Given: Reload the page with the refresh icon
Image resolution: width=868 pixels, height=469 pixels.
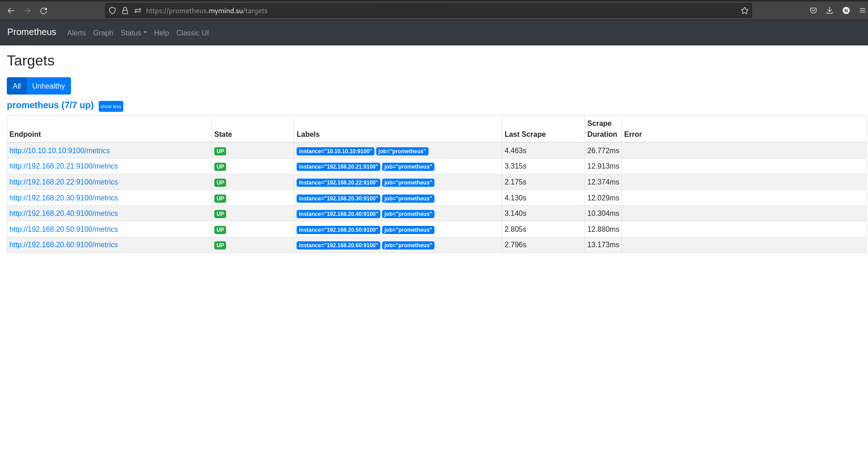Looking at the screenshot, I should pyautogui.click(x=44, y=10).
